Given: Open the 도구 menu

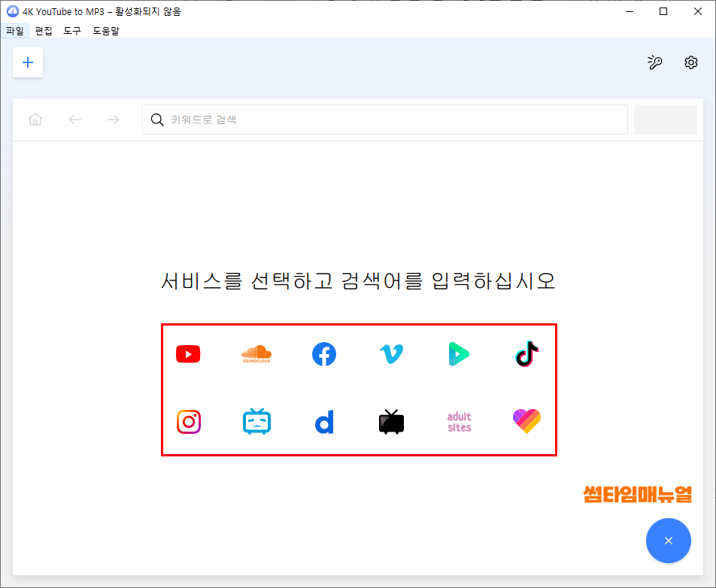Looking at the screenshot, I should tap(72, 31).
